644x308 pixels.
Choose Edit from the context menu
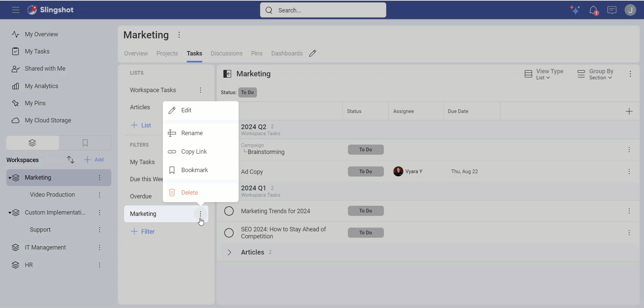coord(201,110)
